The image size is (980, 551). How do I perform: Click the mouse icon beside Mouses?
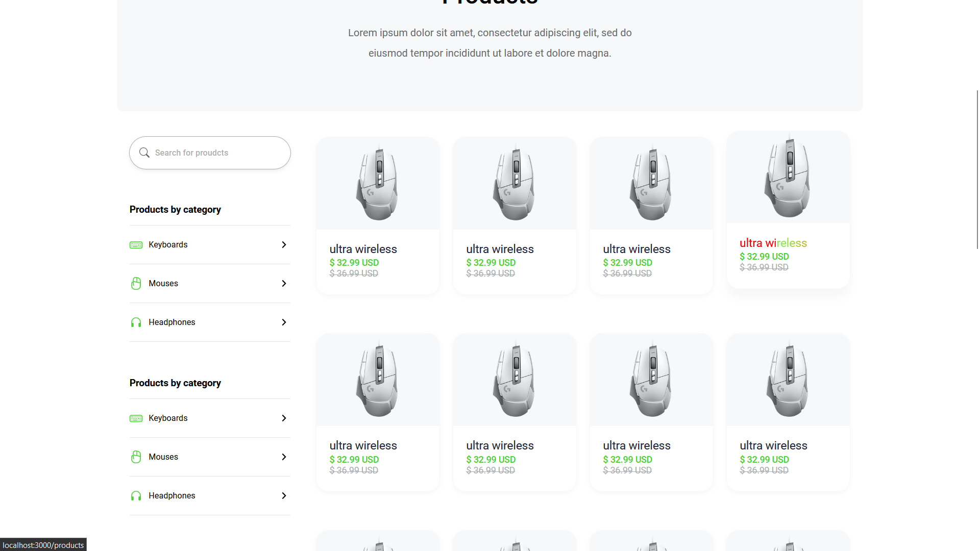pos(136,283)
